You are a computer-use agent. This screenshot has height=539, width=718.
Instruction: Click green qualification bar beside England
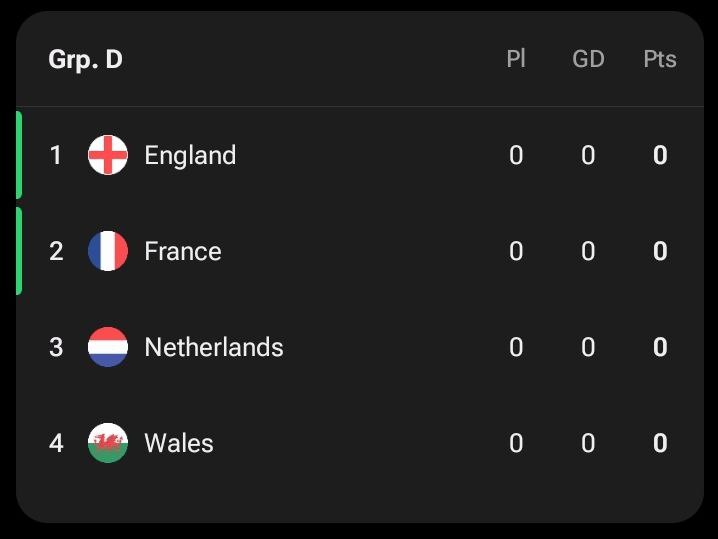tap(19, 155)
